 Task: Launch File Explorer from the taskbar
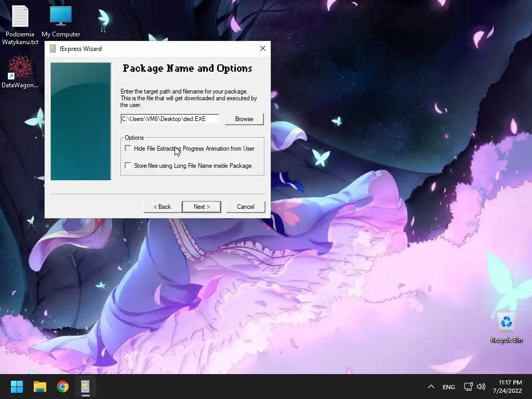39,387
